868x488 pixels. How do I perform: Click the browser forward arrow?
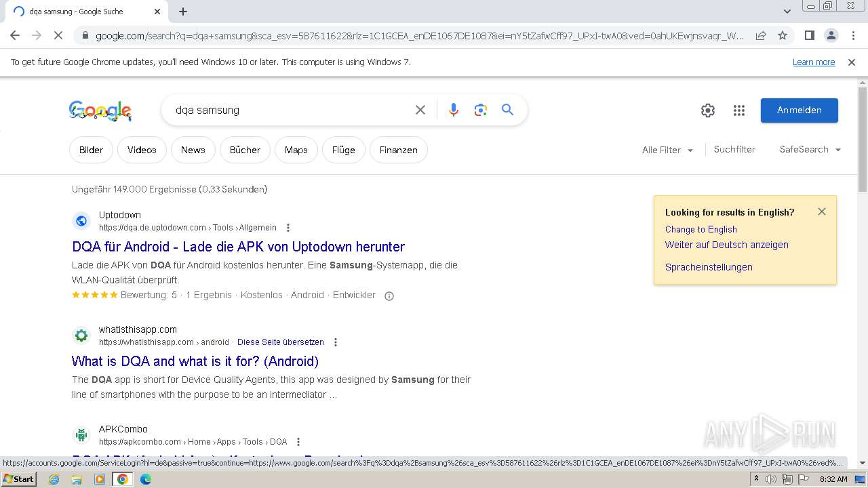point(37,35)
